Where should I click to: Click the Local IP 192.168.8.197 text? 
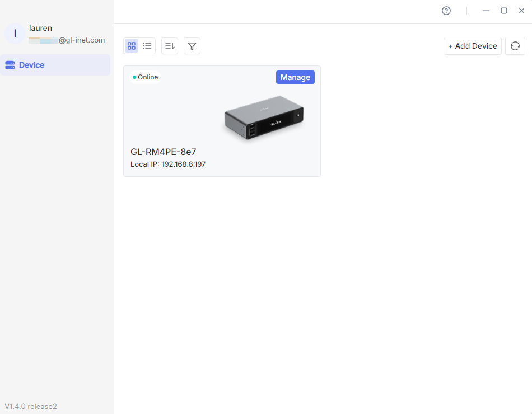coord(168,164)
